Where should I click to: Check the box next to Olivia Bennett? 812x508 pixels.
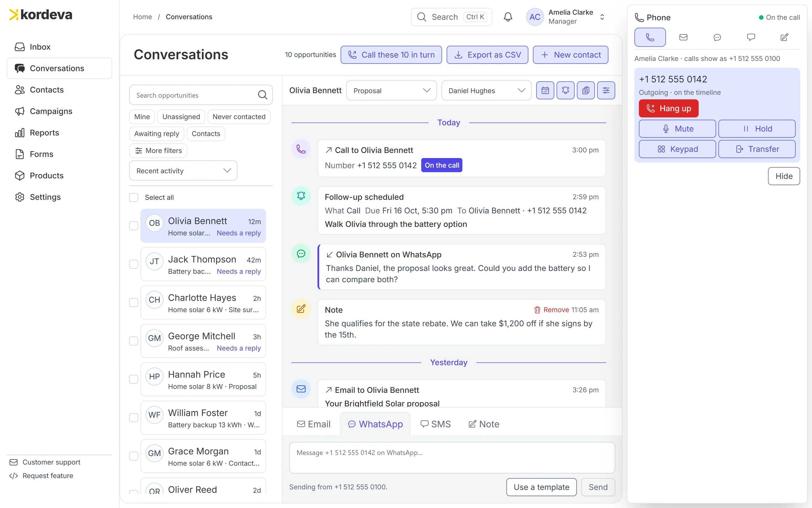pos(134,226)
